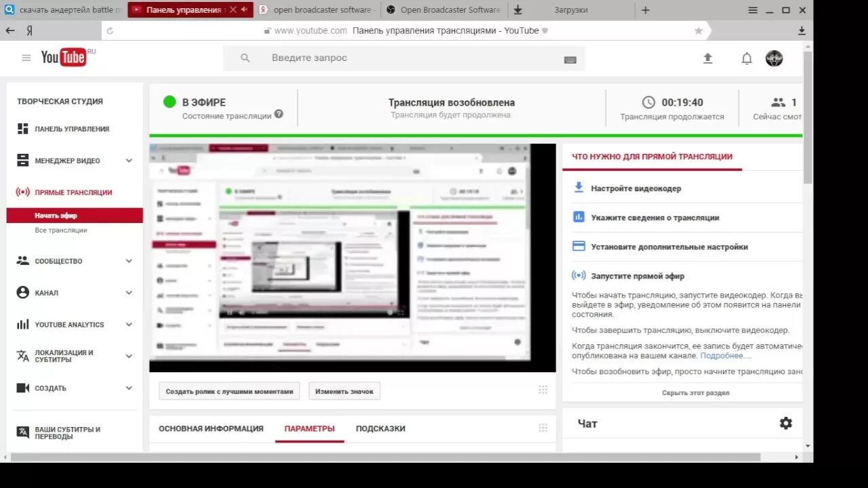Open browser downloads arrow in address bar
This screenshot has height=488, width=868.
point(802,30)
